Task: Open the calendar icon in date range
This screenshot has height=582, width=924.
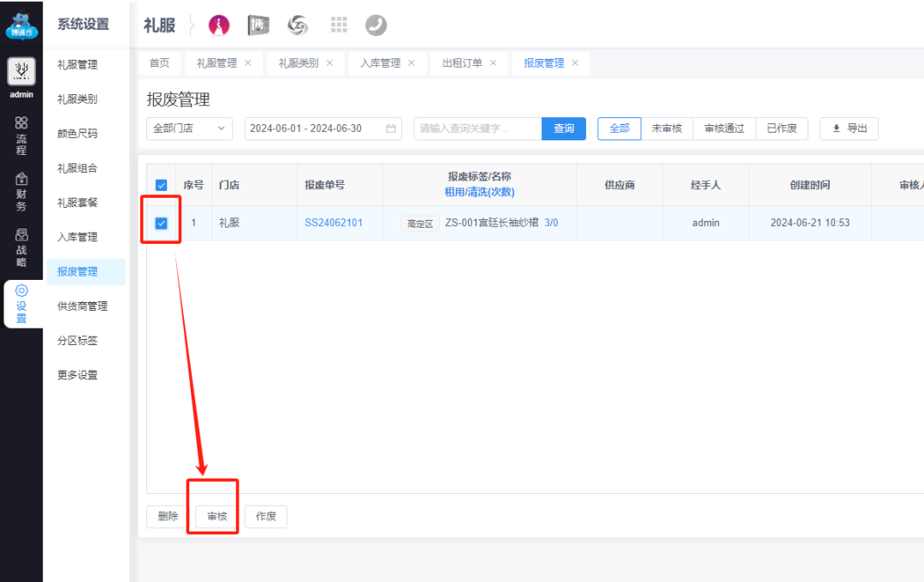Action: (391, 128)
